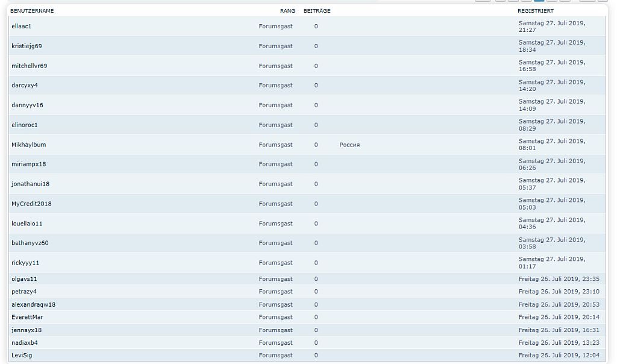Screen dimensions: 617x364
Task: Go to jonathanui18's profile
Action: pos(30,184)
